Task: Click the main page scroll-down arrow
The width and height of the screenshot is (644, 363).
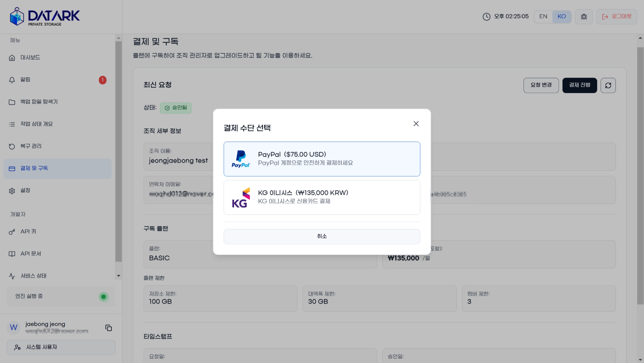Action: coord(640,360)
